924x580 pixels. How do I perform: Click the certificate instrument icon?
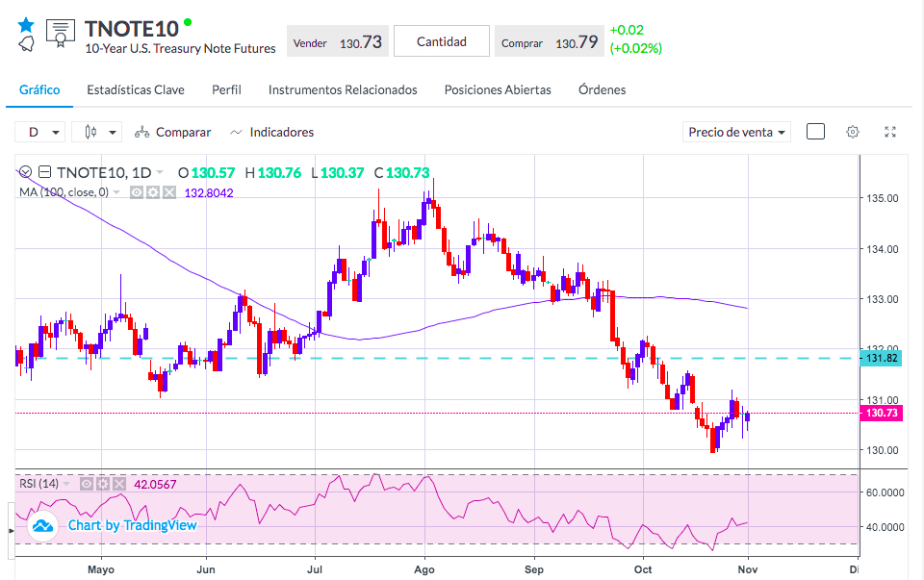[60, 33]
